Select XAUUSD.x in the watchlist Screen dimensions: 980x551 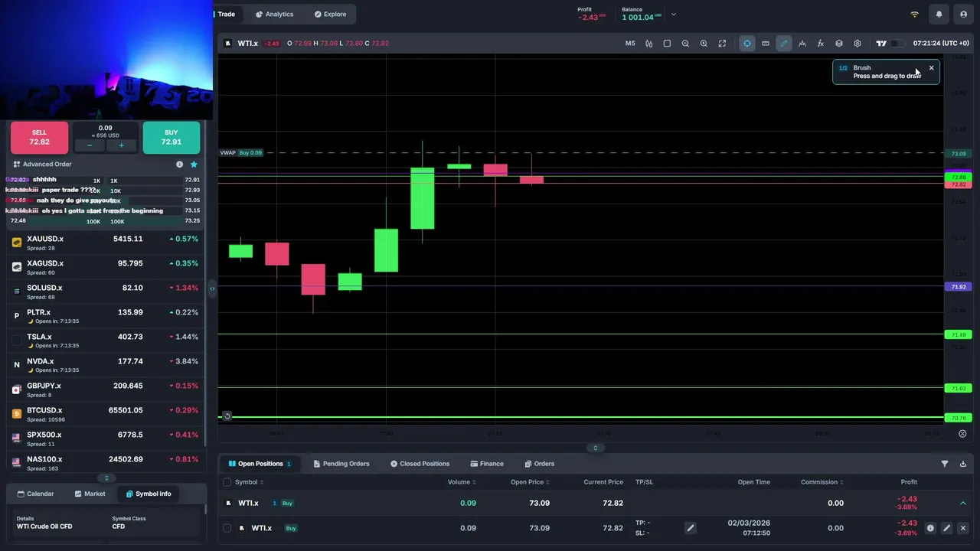coord(106,243)
